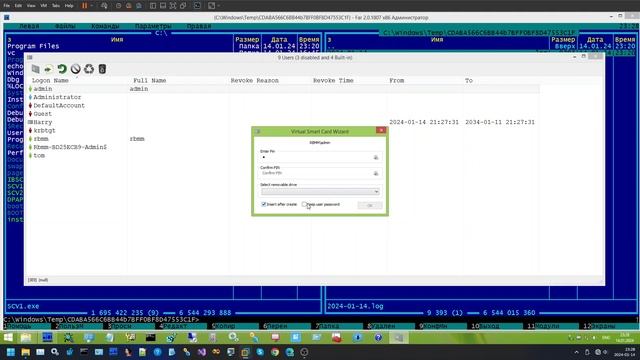Select the Guest user row

[284, 114]
